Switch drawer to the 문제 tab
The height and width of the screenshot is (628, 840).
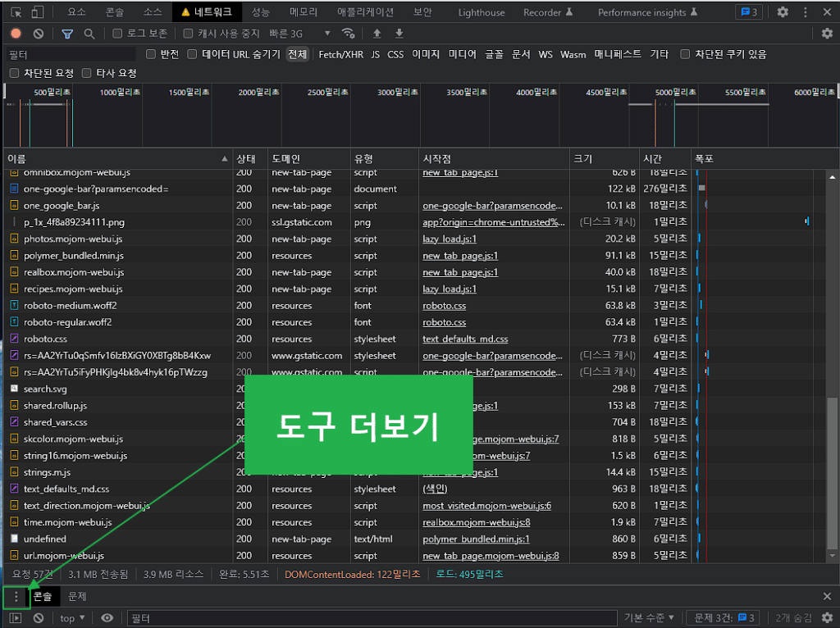point(77,596)
